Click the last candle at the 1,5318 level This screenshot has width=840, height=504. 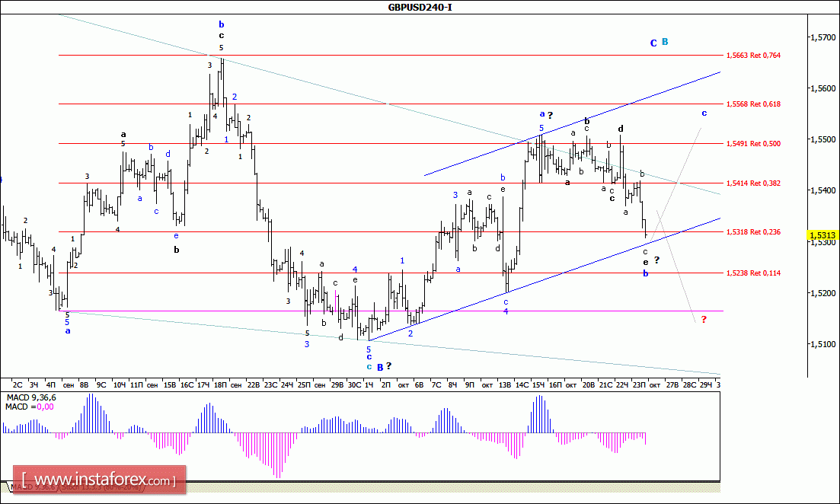pyautogui.click(x=647, y=229)
